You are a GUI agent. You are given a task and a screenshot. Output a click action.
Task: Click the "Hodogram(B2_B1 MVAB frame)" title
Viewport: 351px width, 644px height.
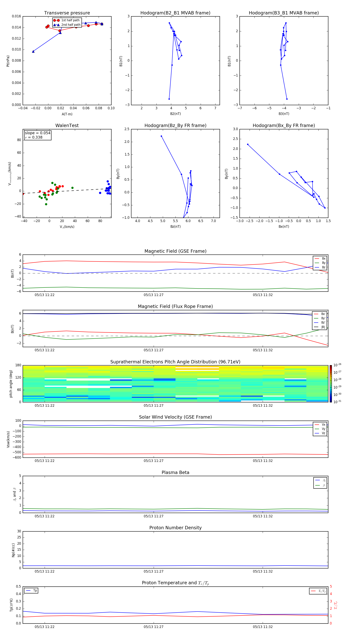coord(175,13)
